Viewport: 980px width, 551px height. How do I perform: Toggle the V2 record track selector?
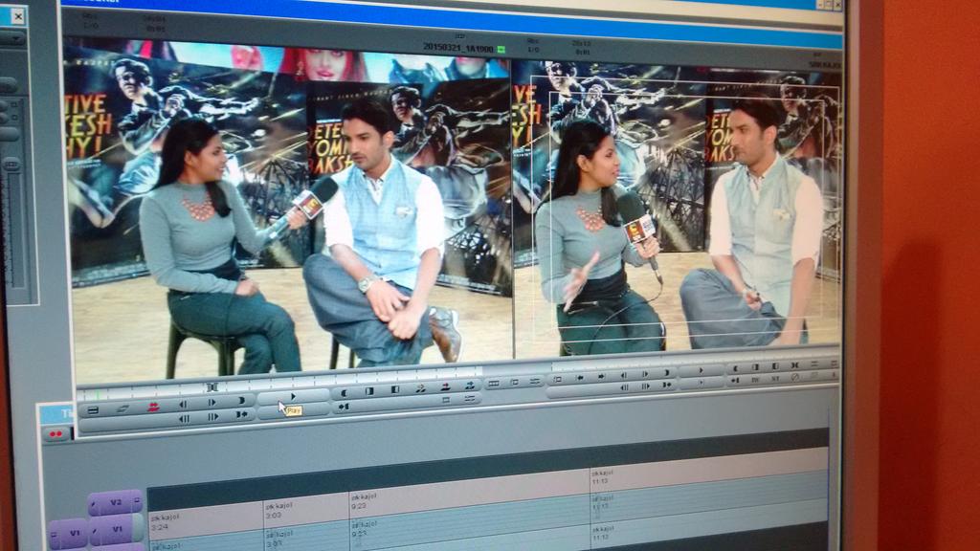(116, 502)
